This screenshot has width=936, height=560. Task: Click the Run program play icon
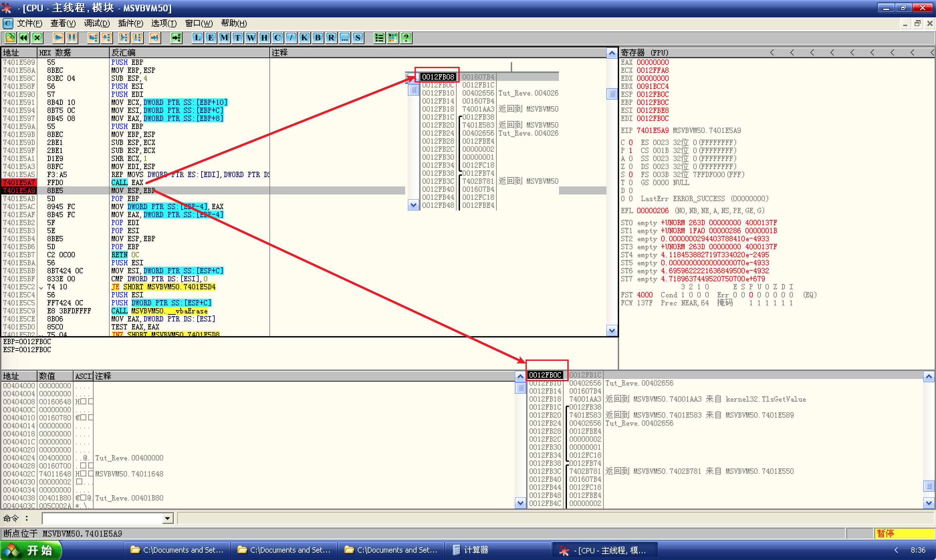tap(58, 38)
